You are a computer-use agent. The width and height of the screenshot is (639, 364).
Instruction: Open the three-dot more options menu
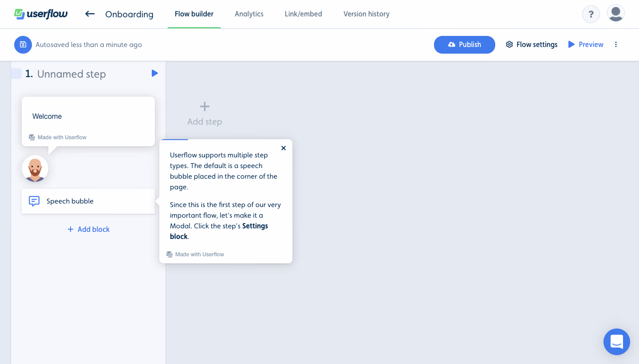click(616, 44)
